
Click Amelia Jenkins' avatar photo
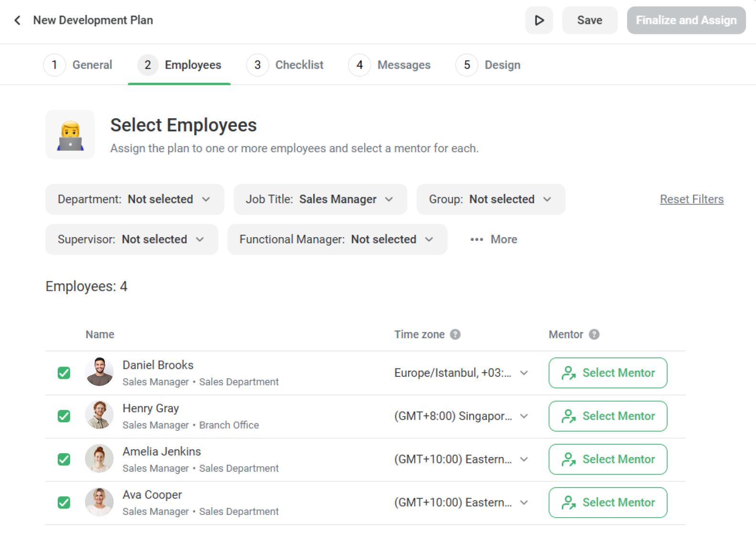tap(99, 459)
